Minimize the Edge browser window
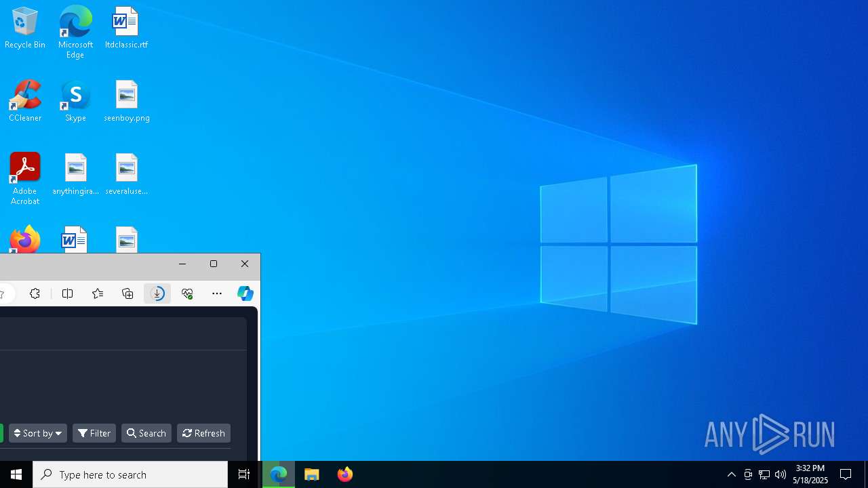 pyautogui.click(x=182, y=264)
